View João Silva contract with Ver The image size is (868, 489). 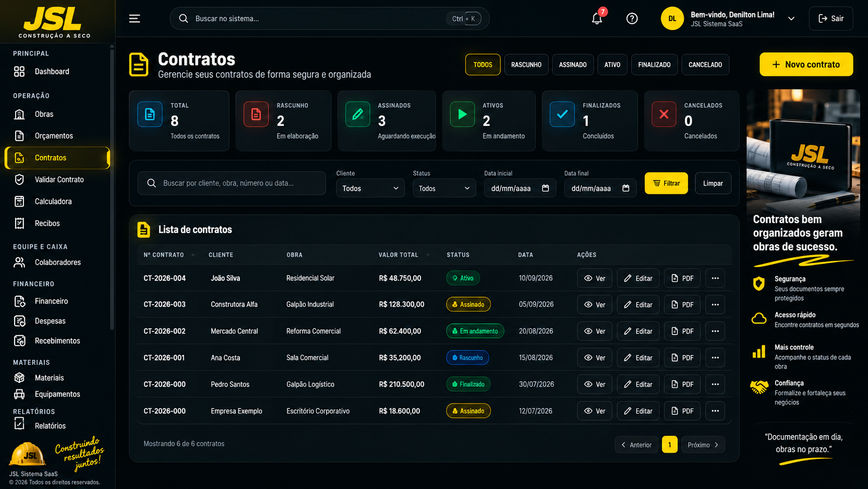point(595,278)
